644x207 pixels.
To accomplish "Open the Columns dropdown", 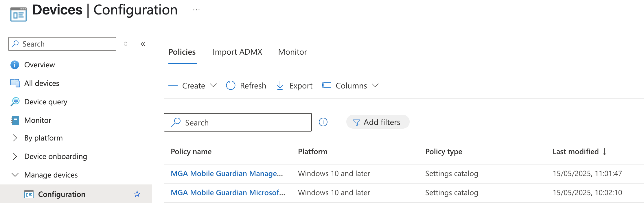I will coord(350,86).
